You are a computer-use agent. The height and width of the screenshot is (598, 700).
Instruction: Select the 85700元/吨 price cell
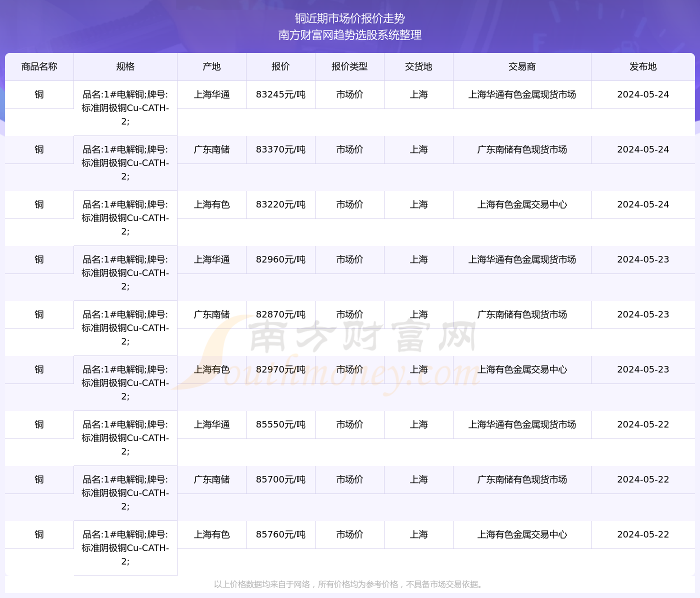tap(280, 479)
